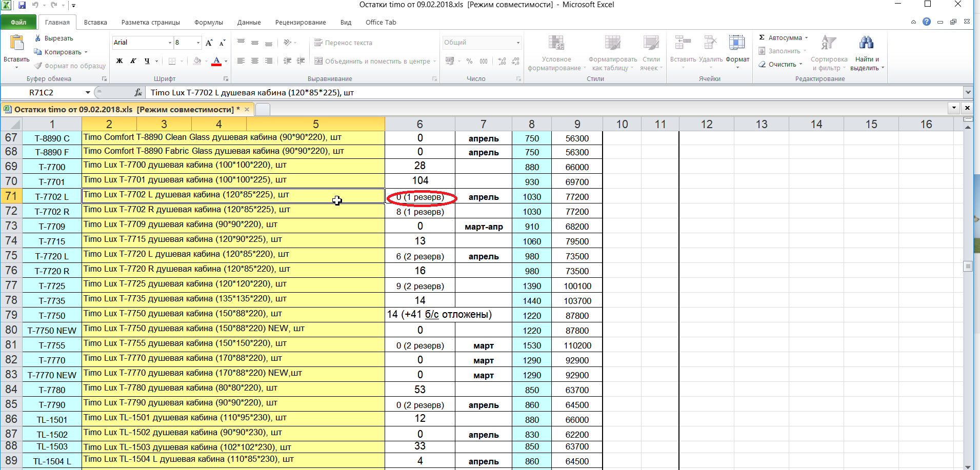Minimize the ribbon with the caret button
Image resolution: width=980 pixels, height=470 pixels.
[913, 22]
